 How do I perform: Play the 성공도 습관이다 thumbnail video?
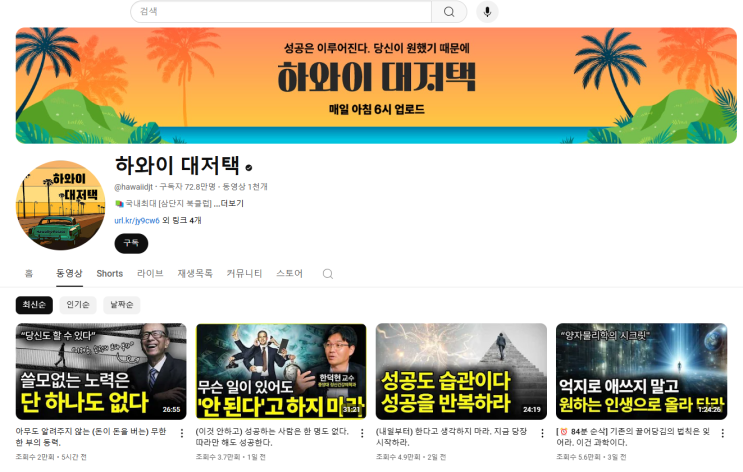click(461, 372)
